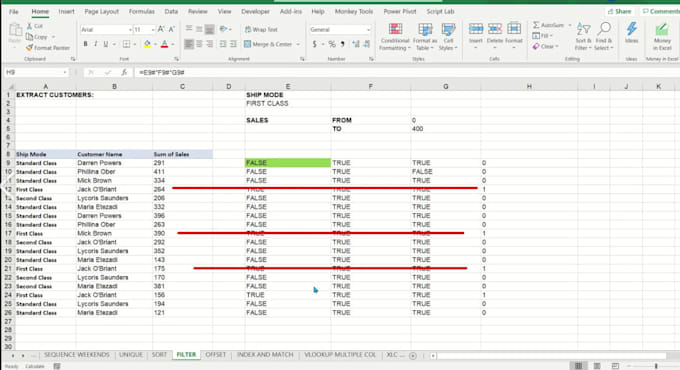This screenshot has height=370, width=680.
Task: Click the Cut scissors icon
Action: (x=35, y=26)
